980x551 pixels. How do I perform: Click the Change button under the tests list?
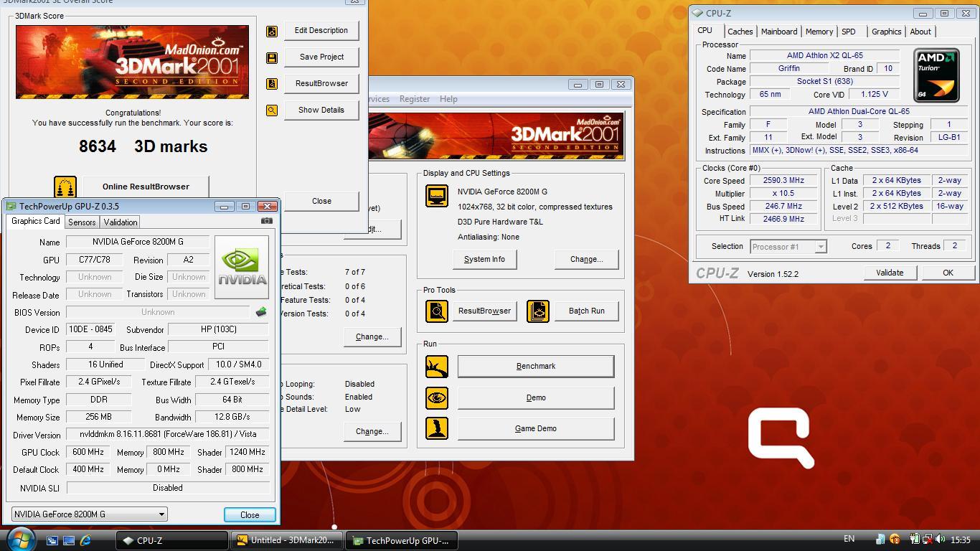point(372,337)
